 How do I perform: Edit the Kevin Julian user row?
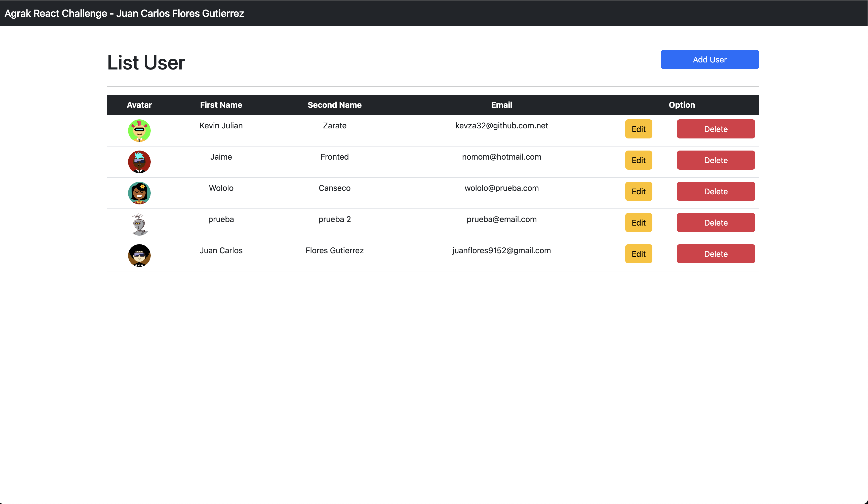(638, 129)
